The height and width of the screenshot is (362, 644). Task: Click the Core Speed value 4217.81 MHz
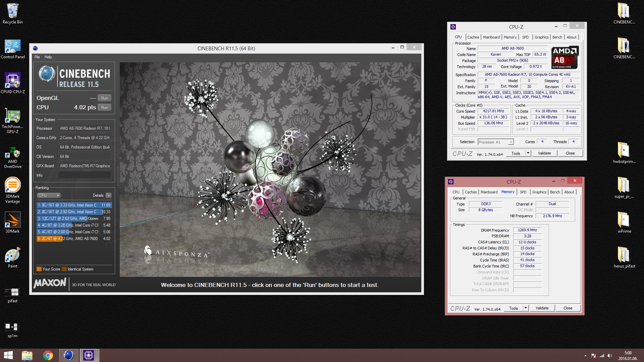[x=493, y=111]
